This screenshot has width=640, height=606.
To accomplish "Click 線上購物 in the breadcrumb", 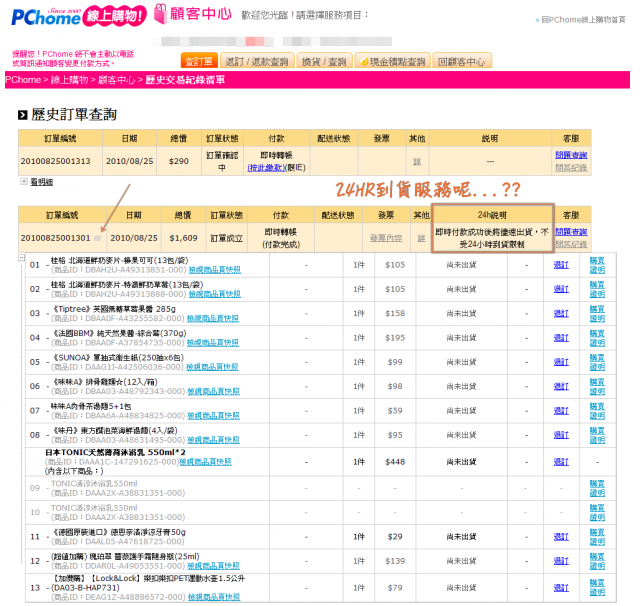I will [69, 80].
